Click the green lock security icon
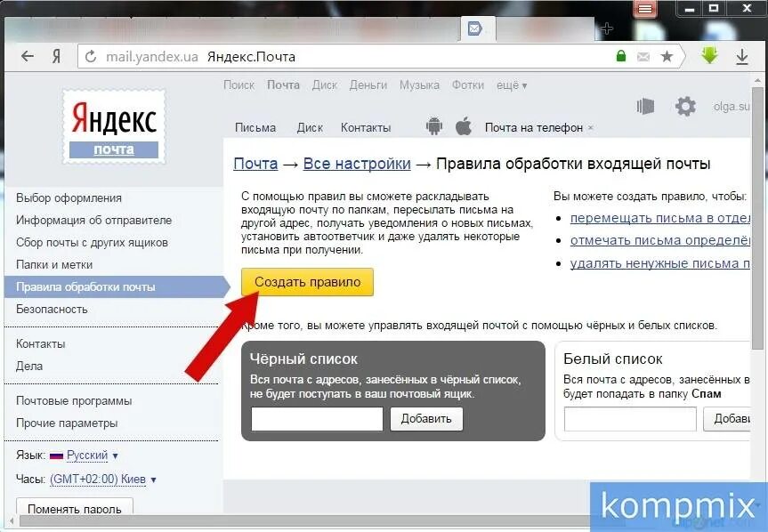Viewport: 768px width, 532px height. pyautogui.click(x=621, y=56)
